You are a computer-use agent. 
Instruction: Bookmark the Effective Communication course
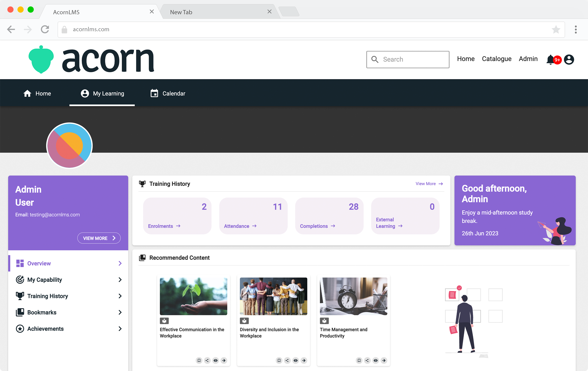[199, 360]
